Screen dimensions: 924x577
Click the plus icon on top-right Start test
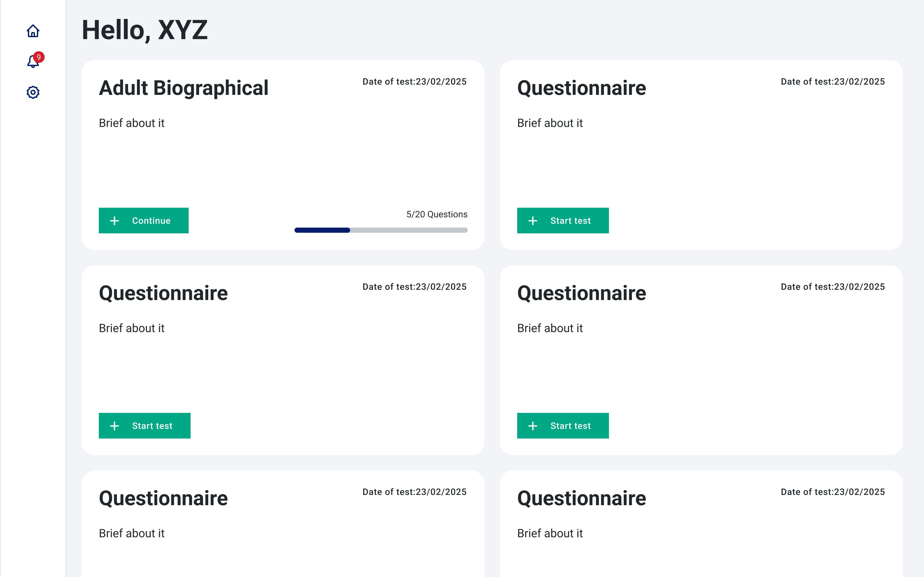pyautogui.click(x=533, y=220)
